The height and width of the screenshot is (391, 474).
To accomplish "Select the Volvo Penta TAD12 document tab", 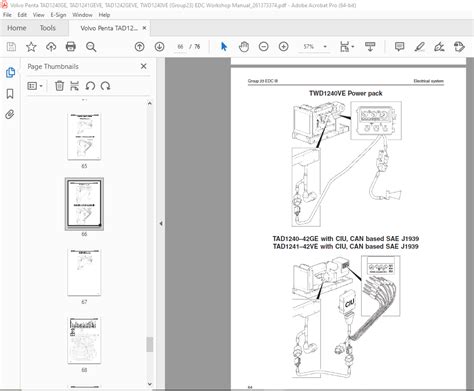I will [109, 28].
